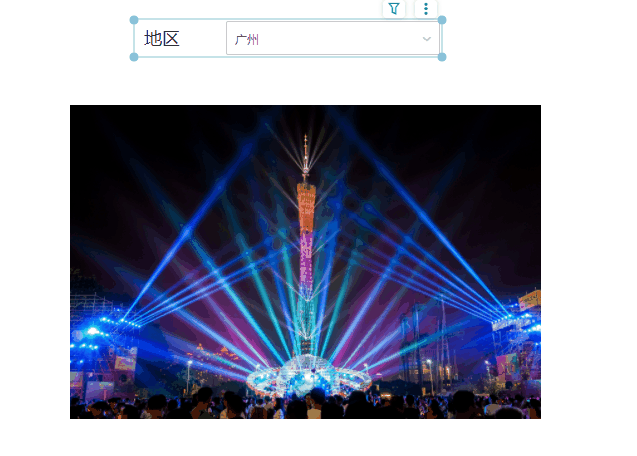Click the 广州 value in the combo box
637x456 pixels.
click(x=247, y=39)
